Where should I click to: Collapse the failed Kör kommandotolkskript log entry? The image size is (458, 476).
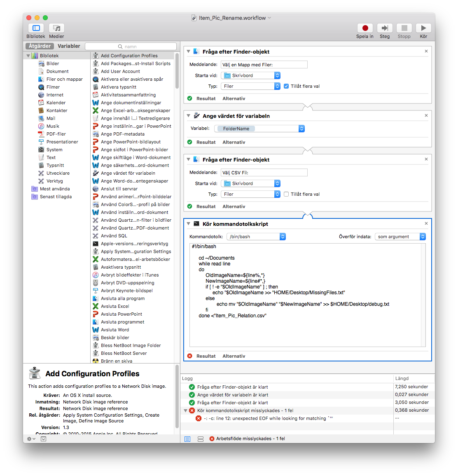coord(185,410)
